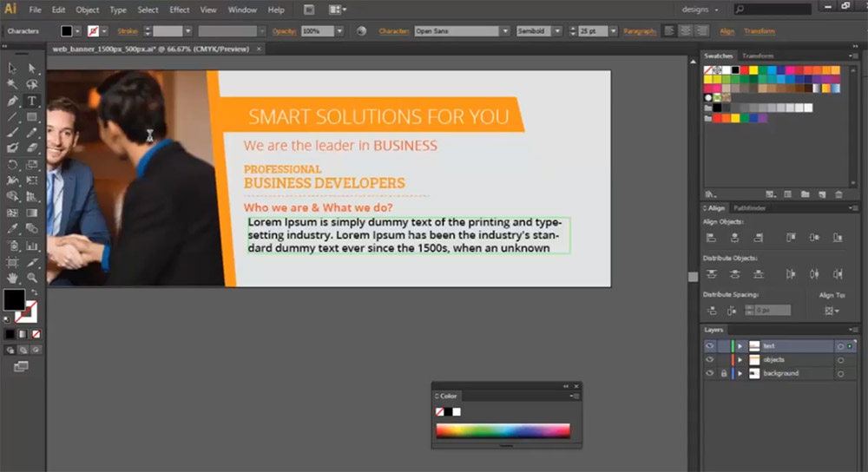Select the Hand tool

click(12, 278)
